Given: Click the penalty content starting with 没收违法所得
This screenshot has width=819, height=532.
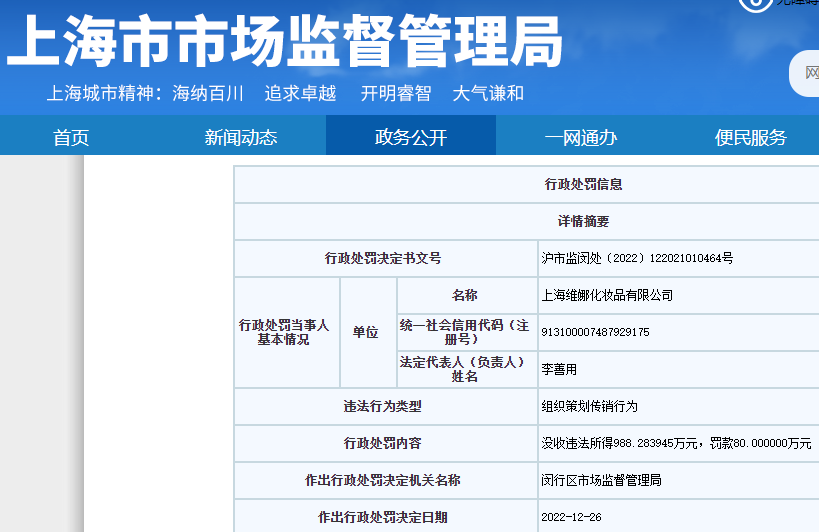Looking at the screenshot, I should (x=676, y=443).
